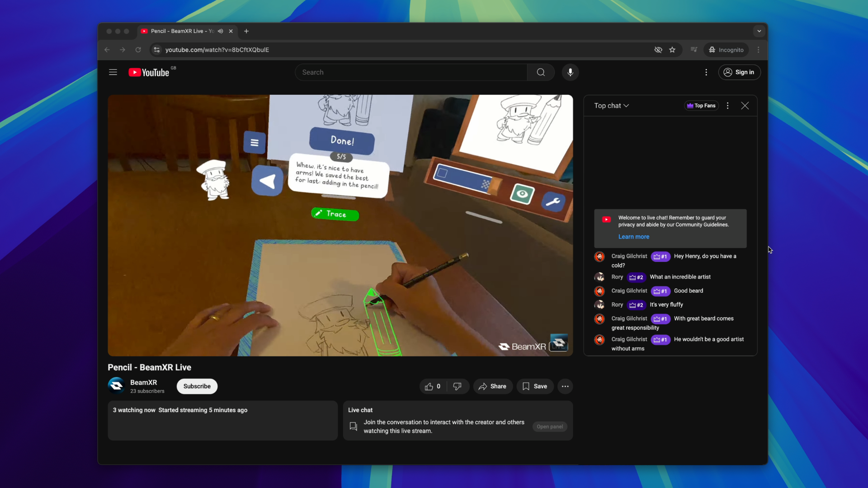Open the browser tab search chevron
Viewport: 868px width, 488px height.
(x=759, y=31)
